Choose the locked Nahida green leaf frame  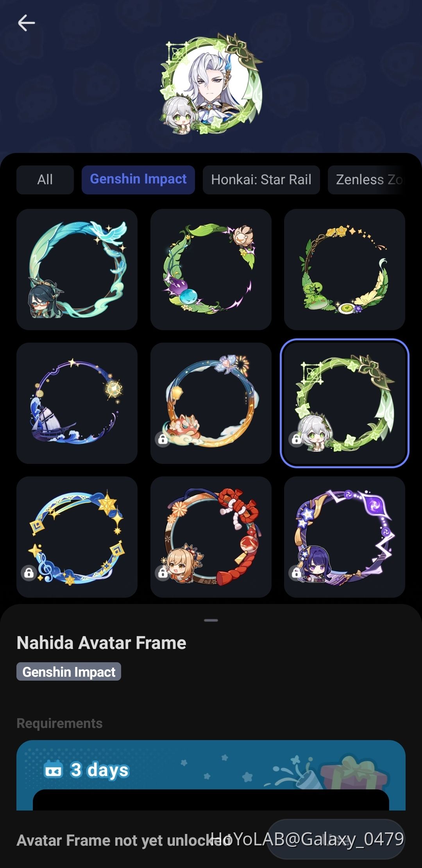click(345, 403)
